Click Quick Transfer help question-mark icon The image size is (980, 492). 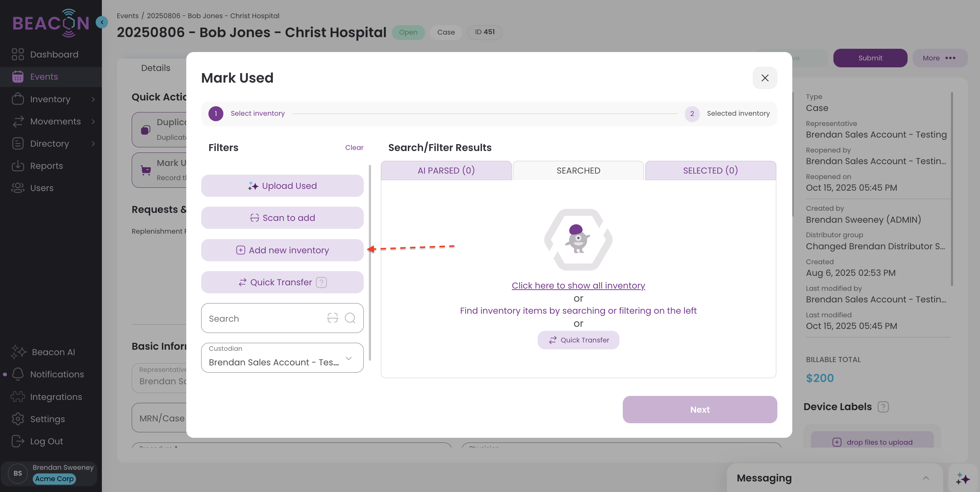321,282
